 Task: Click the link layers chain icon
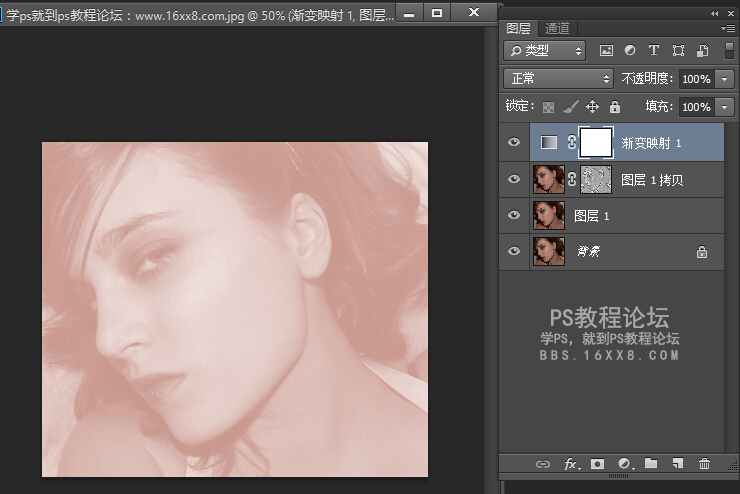pos(543,464)
